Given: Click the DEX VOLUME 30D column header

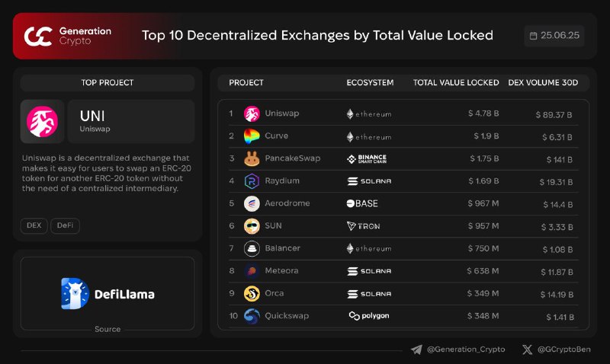Looking at the screenshot, I should [x=543, y=82].
